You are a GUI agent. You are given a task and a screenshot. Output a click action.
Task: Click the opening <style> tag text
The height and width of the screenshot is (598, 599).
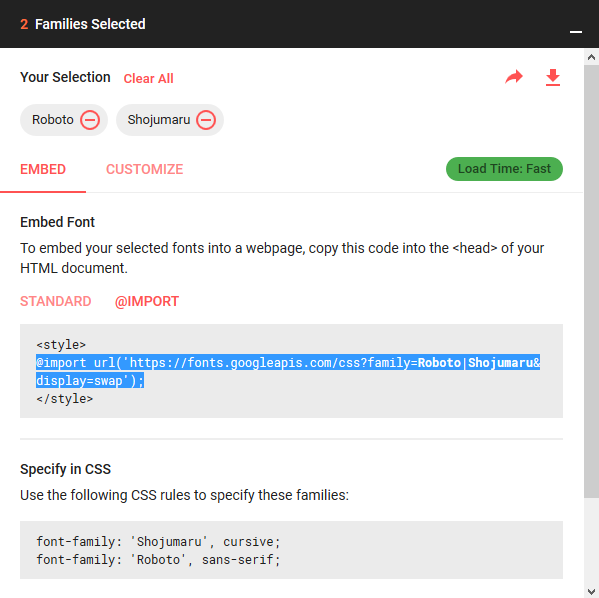[x=61, y=345]
